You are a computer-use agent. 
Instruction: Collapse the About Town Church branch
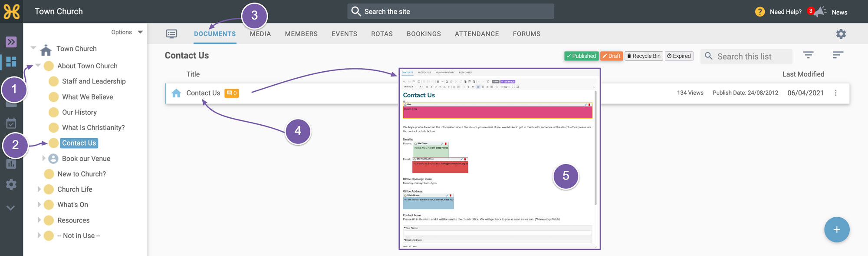(x=38, y=65)
